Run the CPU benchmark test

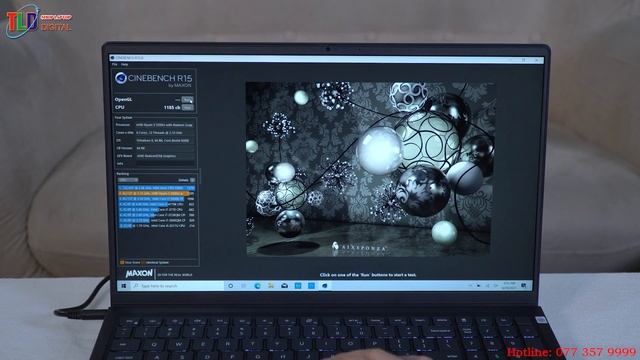click(187, 107)
